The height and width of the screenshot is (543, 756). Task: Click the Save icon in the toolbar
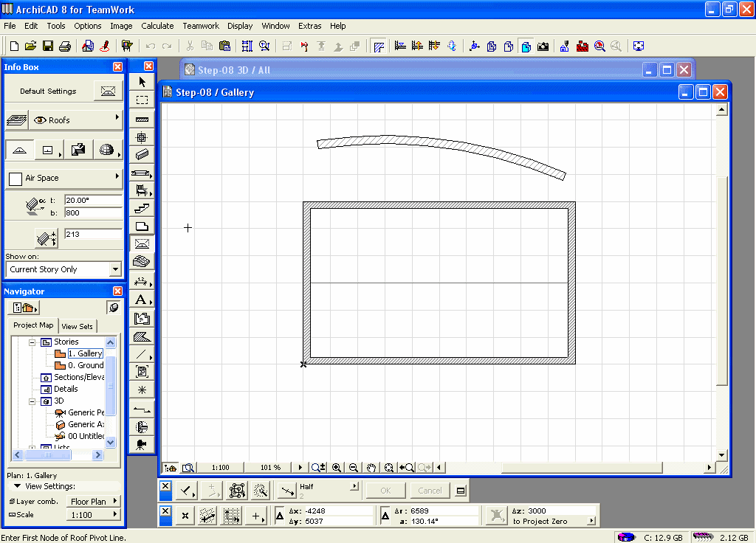point(48,46)
